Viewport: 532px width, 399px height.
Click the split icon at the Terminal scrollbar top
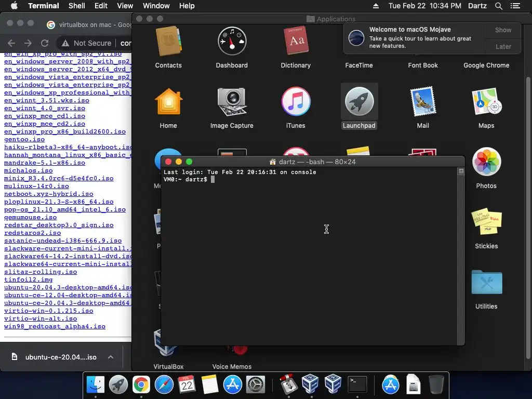(461, 171)
